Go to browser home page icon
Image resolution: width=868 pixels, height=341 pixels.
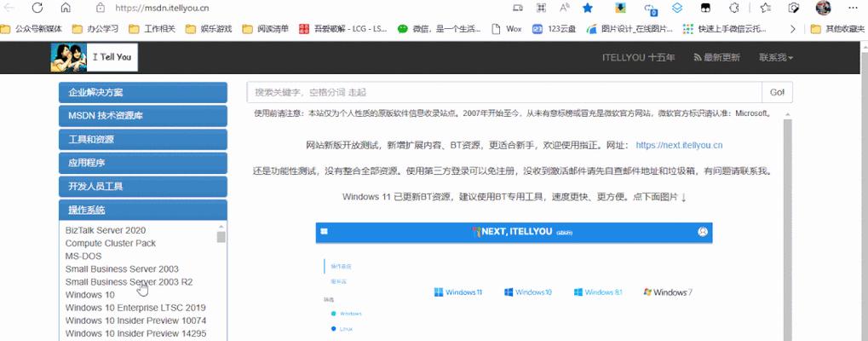click(66, 8)
